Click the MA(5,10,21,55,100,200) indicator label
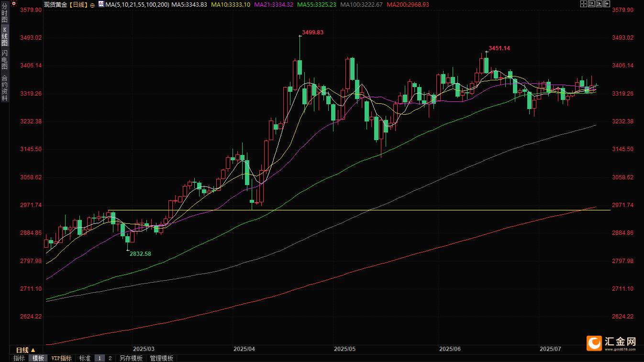Image resolution: width=644 pixels, height=362 pixels. [x=137, y=4]
